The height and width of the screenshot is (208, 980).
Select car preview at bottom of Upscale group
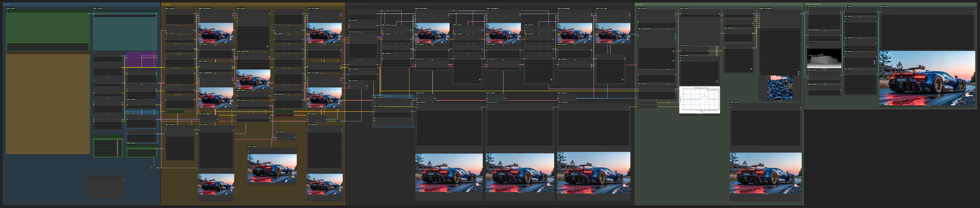point(766,173)
